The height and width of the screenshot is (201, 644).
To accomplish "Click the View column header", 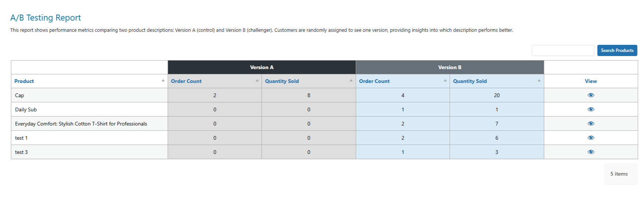I will point(591,81).
